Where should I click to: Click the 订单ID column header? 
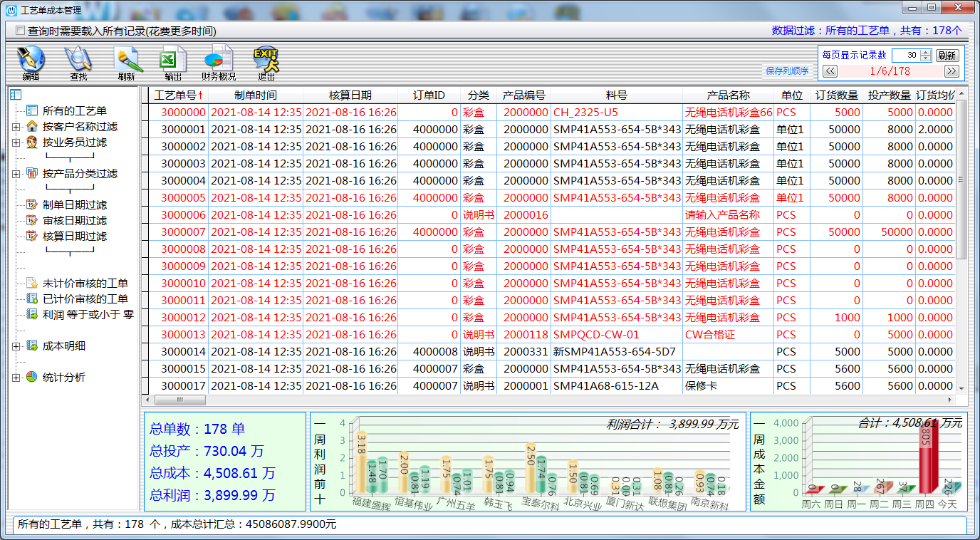pos(429,95)
